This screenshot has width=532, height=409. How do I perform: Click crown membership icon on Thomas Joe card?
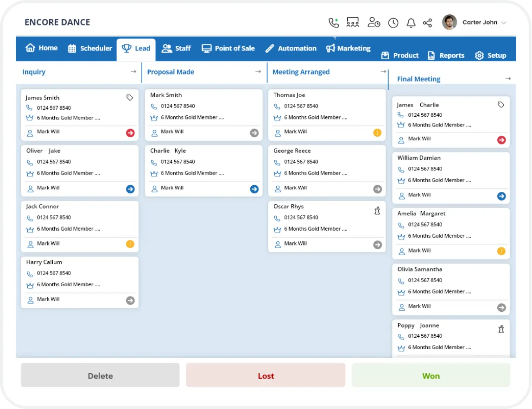click(x=277, y=118)
